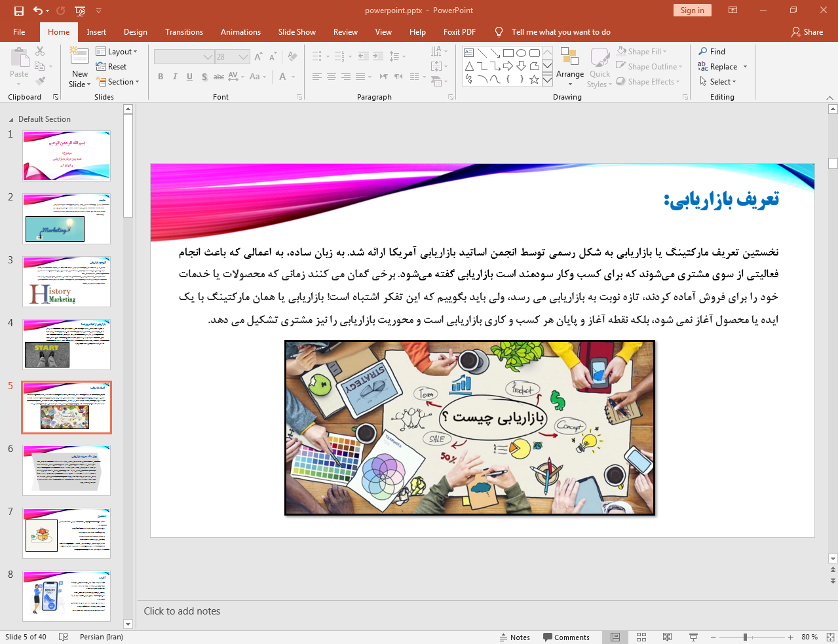
Task: Toggle Bold formatting
Action: point(161,77)
